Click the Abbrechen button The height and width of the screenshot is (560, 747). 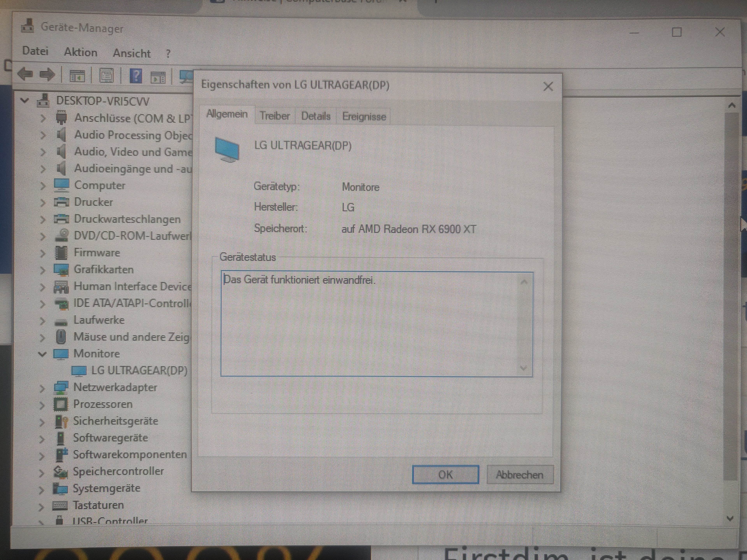point(519,475)
